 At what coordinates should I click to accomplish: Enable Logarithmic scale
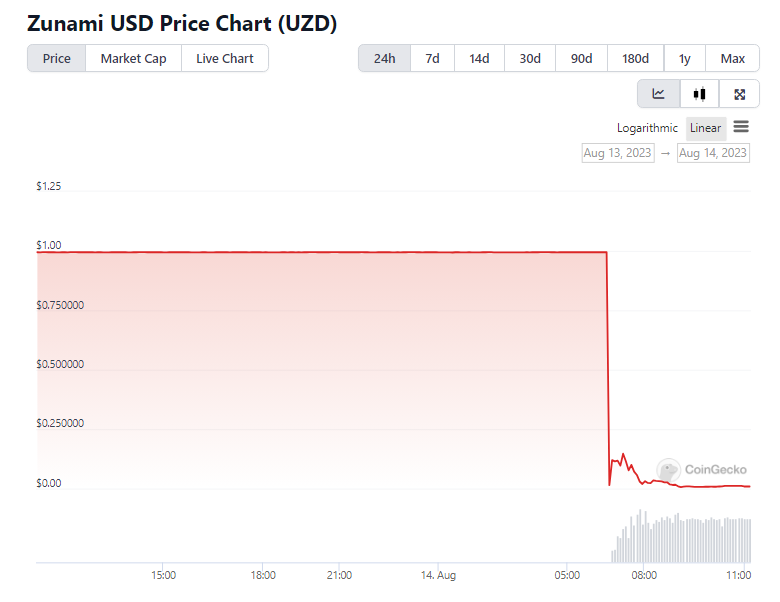pos(647,128)
